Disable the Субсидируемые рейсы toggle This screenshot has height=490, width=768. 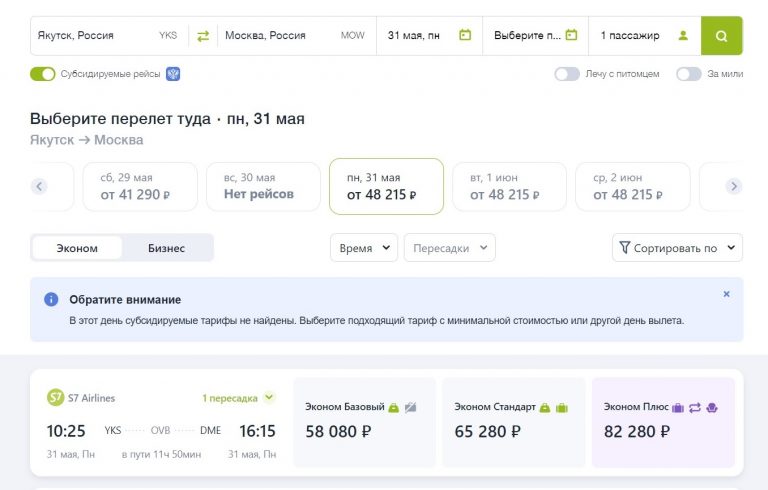tap(42, 74)
